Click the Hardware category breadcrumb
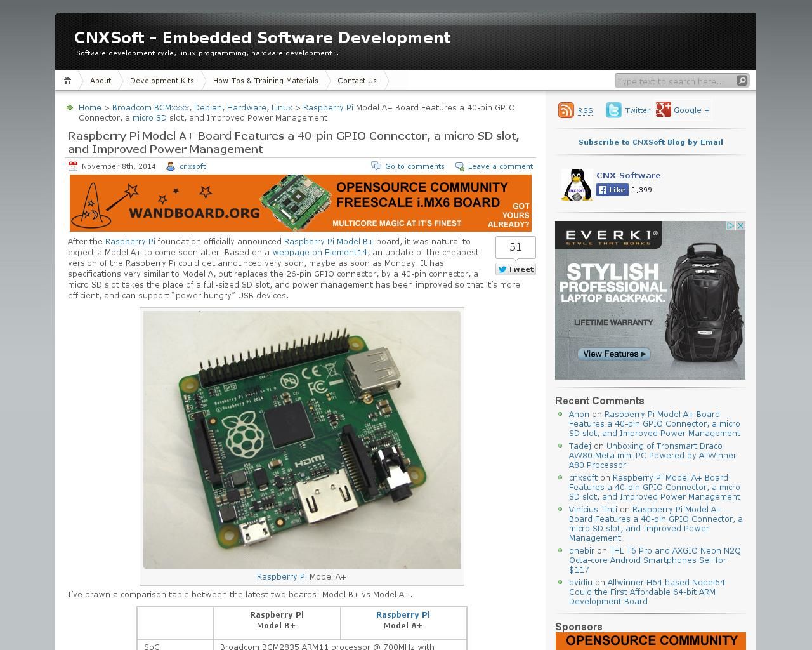 tap(247, 108)
